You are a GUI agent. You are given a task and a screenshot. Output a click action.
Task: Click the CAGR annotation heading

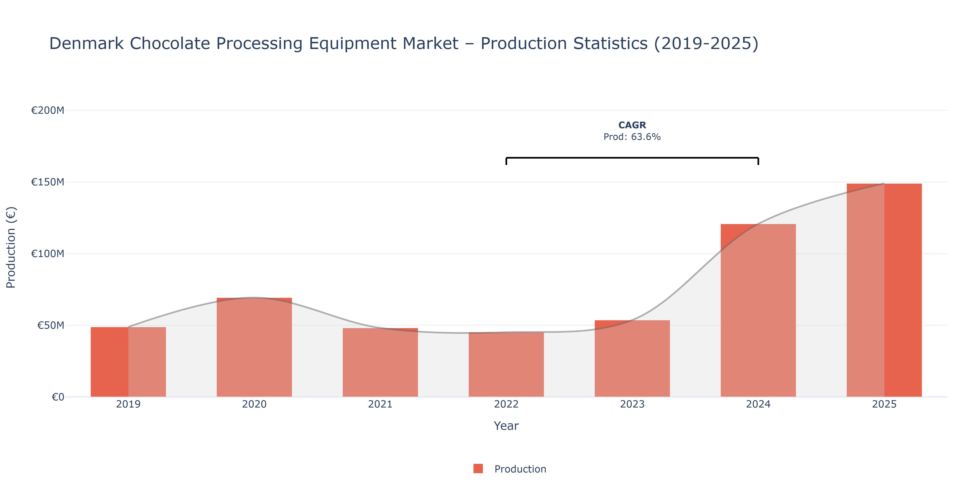click(632, 125)
